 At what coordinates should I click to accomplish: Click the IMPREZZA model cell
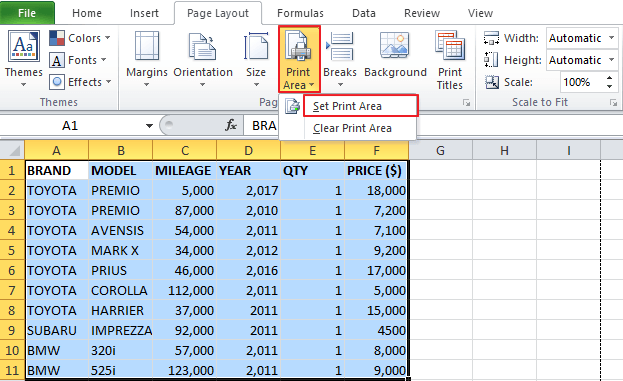pos(121,331)
